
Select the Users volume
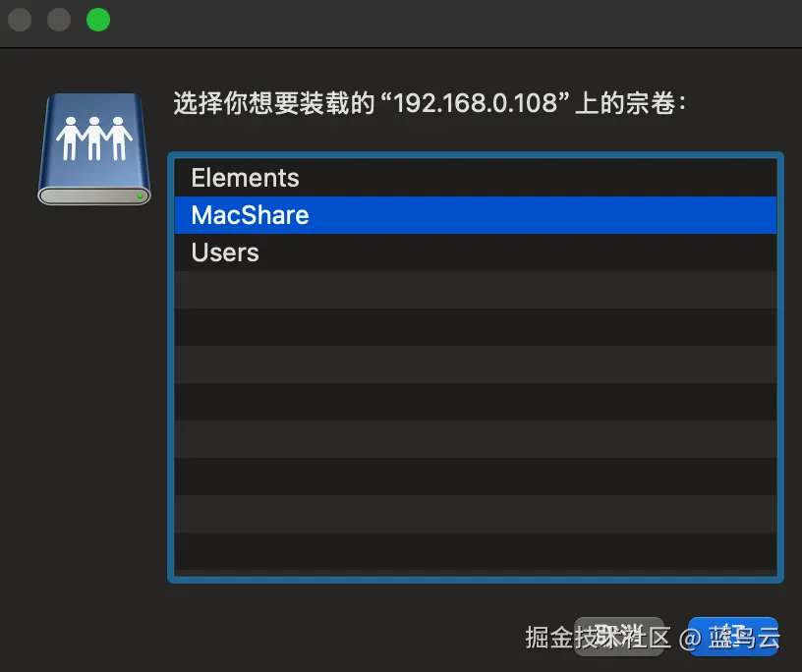[393, 252]
